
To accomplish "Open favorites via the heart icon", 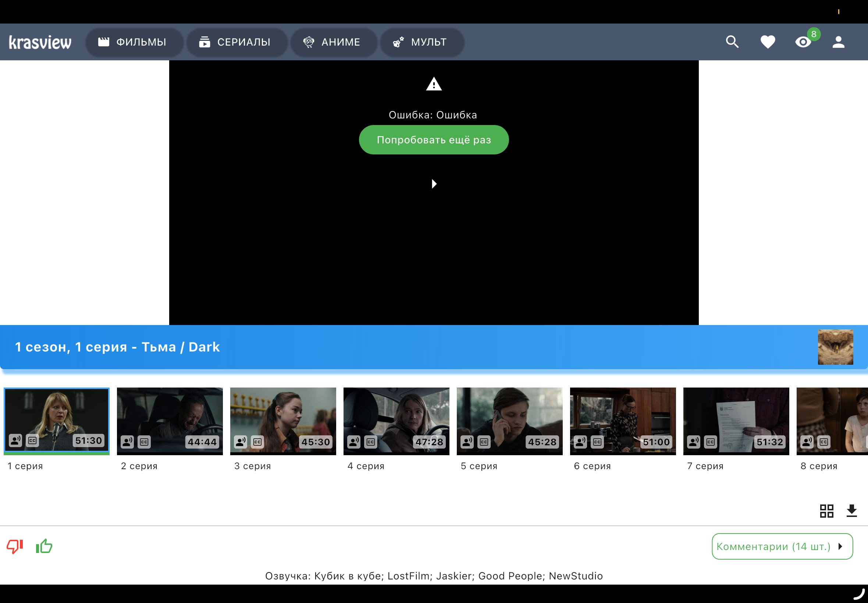I will point(768,42).
